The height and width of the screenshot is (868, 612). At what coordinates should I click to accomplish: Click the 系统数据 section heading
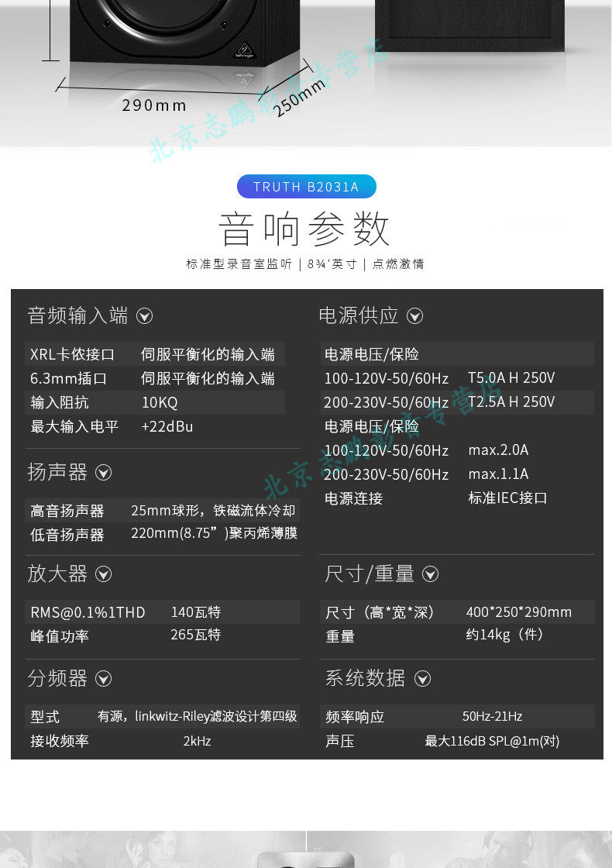pyautogui.click(x=365, y=679)
